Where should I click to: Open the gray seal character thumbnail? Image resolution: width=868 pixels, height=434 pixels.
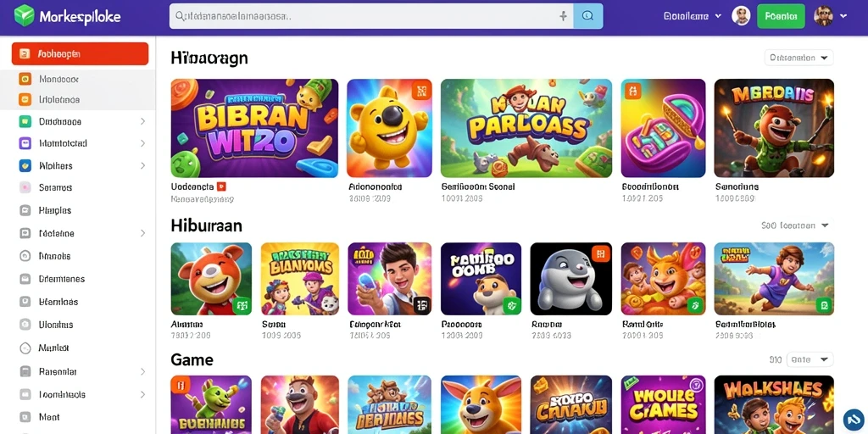[570, 279]
